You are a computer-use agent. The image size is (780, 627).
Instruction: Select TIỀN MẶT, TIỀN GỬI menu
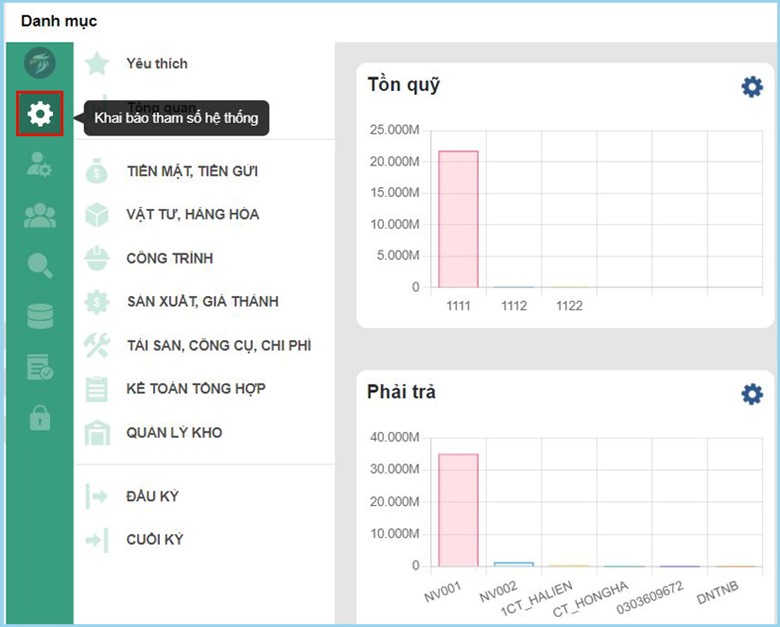pos(192,171)
